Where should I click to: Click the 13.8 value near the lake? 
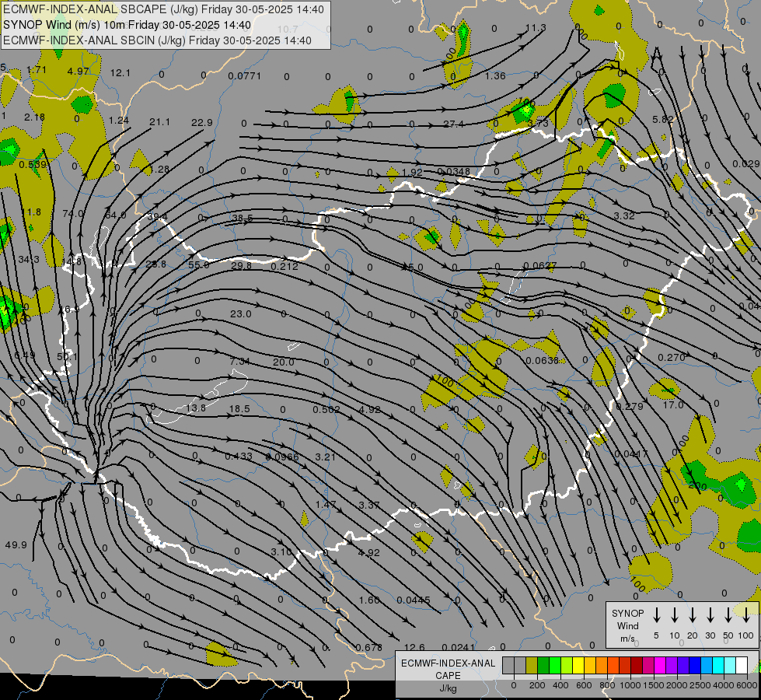(196, 408)
